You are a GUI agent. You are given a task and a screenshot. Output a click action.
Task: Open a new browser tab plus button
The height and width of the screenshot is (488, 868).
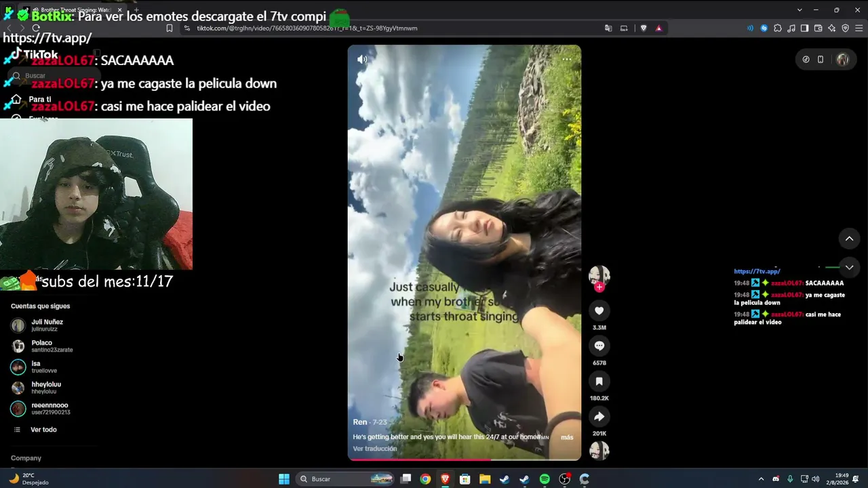coord(136,10)
